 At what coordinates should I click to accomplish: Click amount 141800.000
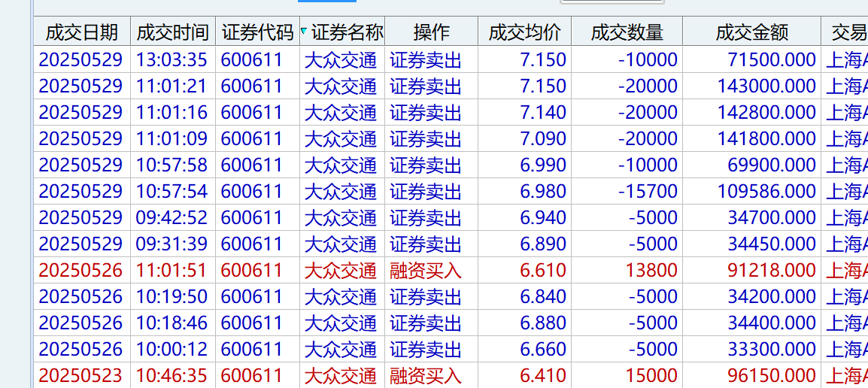coord(766,138)
